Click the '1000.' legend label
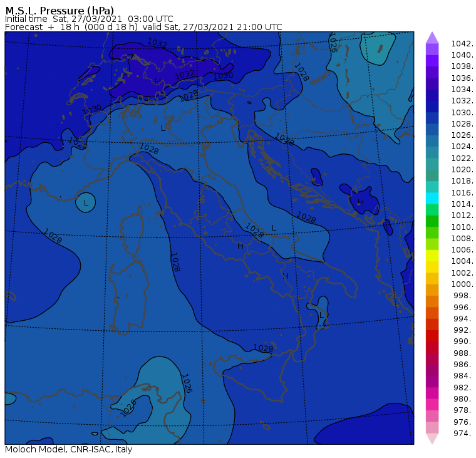This screenshot has width=476, height=458. pyautogui.click(x=462, y=284)
